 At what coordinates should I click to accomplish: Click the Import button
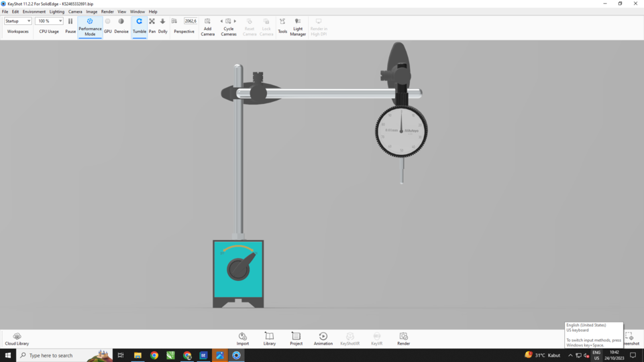[243, 339]
